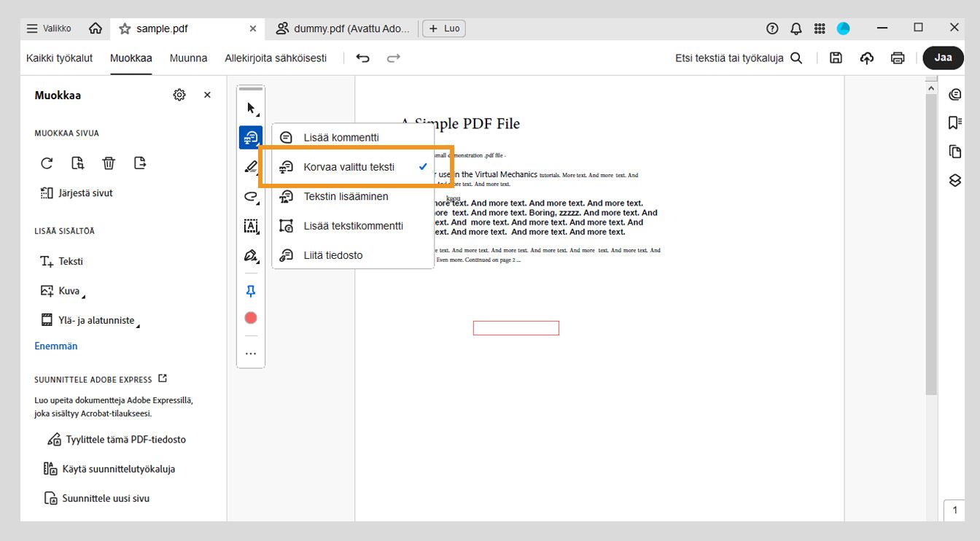Choose Lisää tekstikommentti
980x541 pixels.
[x=353, y=226]
